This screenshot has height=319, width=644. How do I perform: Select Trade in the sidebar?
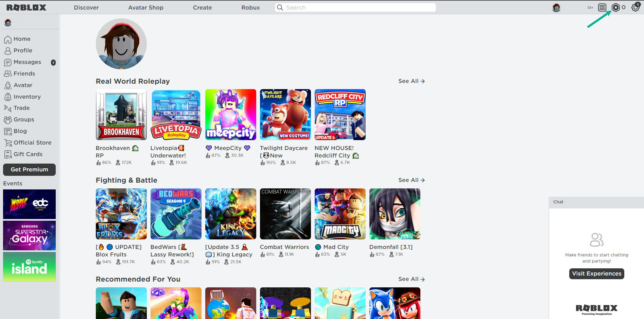(21, 108)
